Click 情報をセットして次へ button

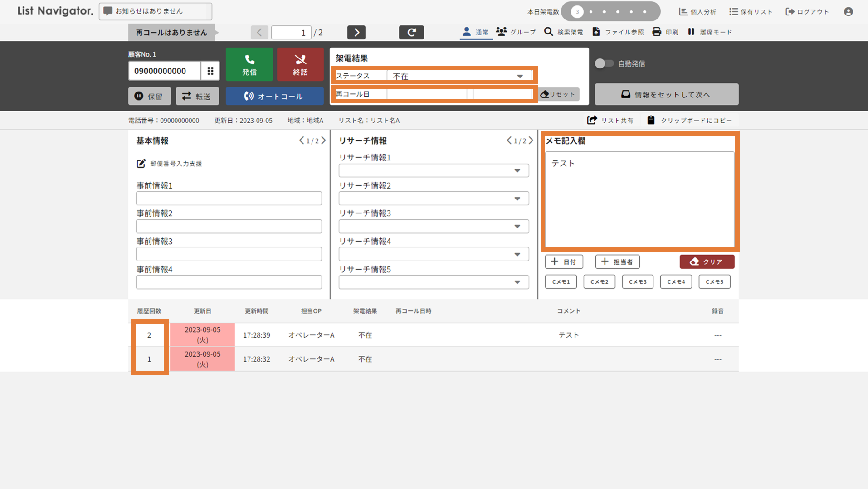(x=666, y=94)
